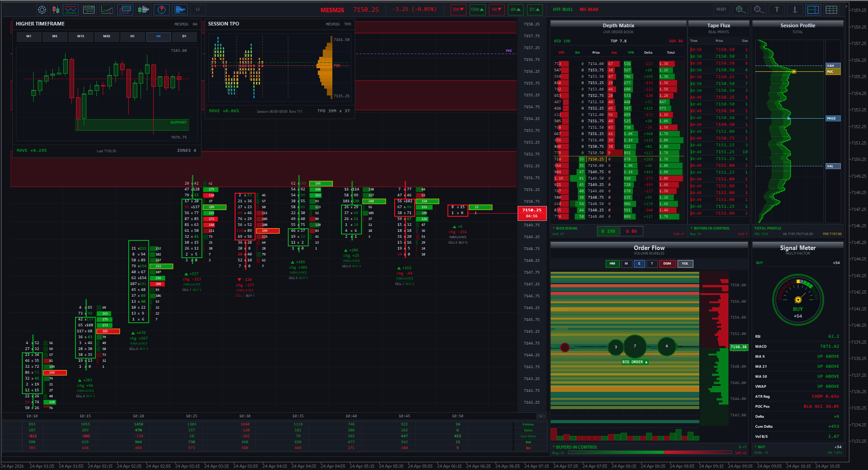Click the L2 toolbar button
This screenshot has height=470, width=868.
(198, 10)
